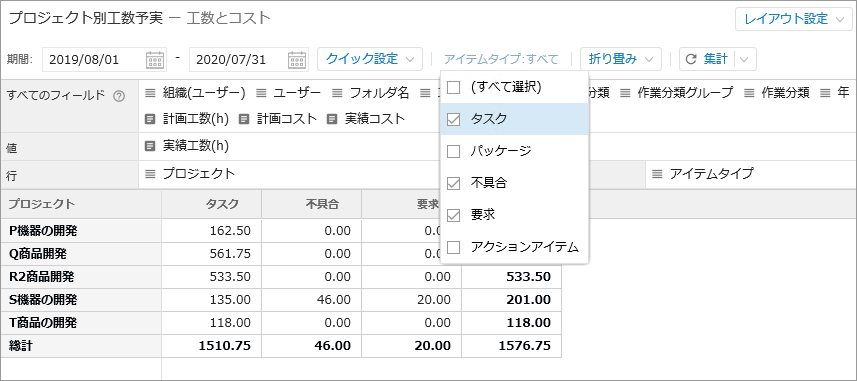Open the レイアウト設定 dropdown
This screenshot has width=857, height=381.
(x=794, y=19)
